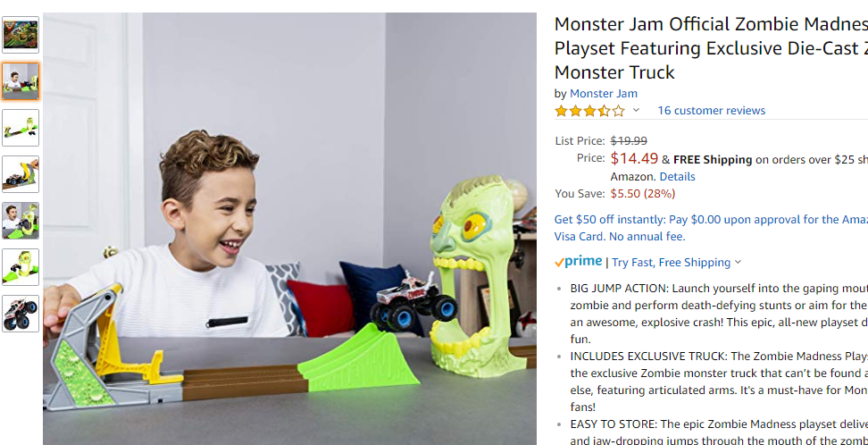Click the zombie head toy in photo
This screenshot has width=868, height=445.
[x=476, y=276]
